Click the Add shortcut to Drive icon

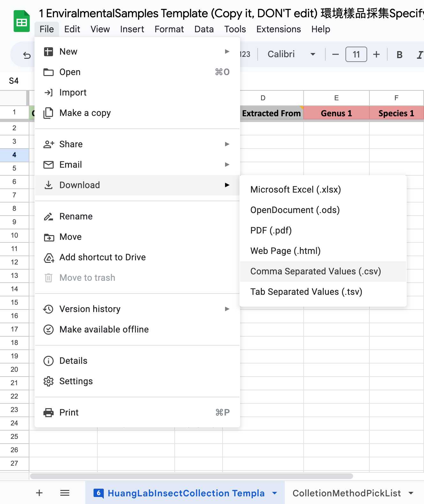49,258
